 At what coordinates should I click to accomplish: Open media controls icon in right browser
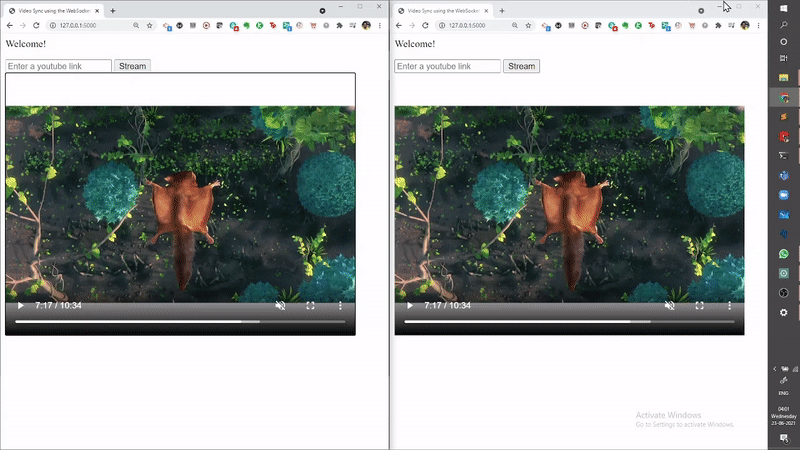click(731, 26)
